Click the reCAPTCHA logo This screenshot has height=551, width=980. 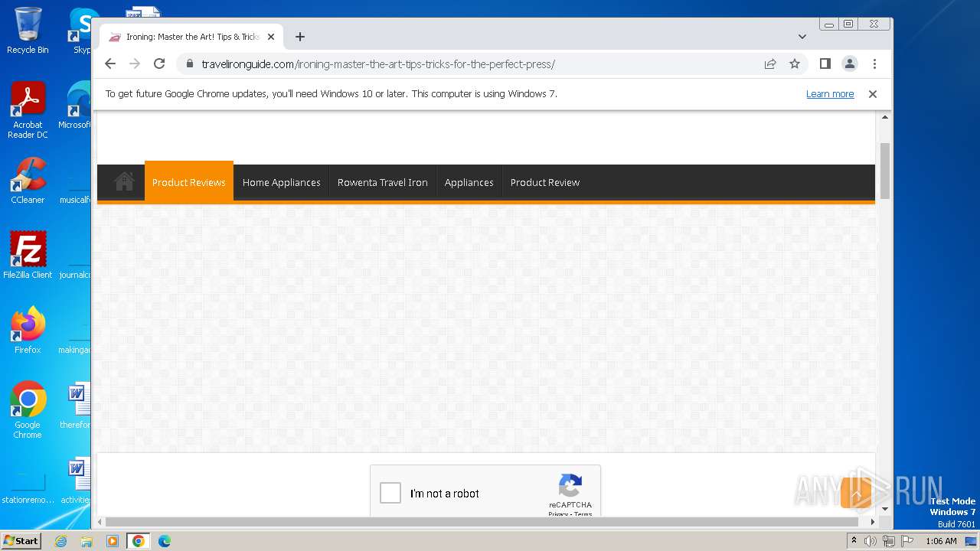tap(570, 486)
